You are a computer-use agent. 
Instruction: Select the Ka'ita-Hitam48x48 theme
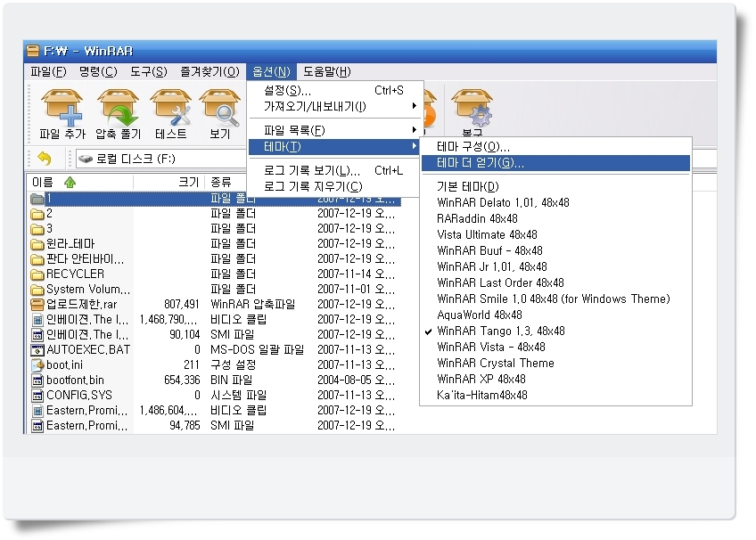[x=555, y=395]
